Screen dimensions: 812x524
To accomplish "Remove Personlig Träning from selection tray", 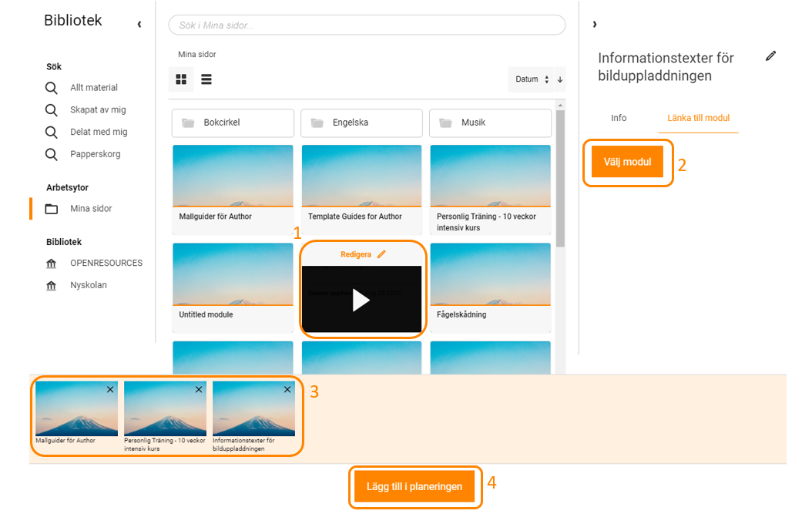I will 199,389.
